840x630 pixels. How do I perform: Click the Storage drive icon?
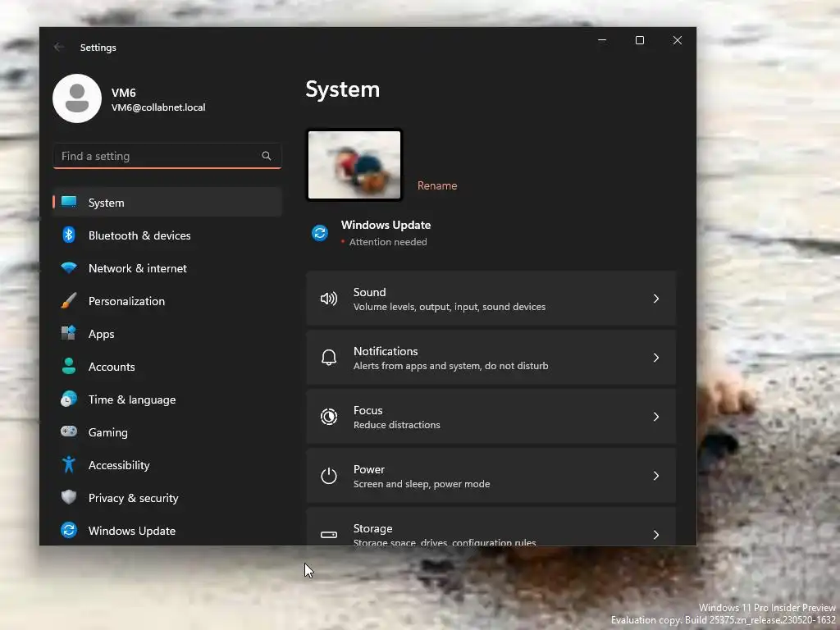click(x=329, y=534)
